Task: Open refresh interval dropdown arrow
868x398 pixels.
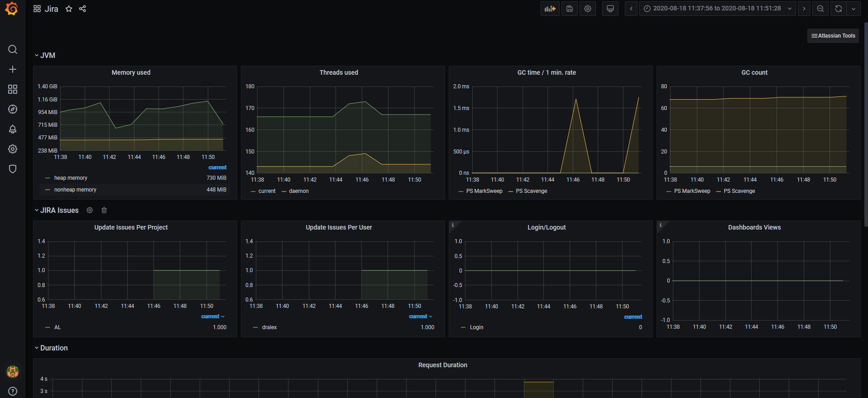Action: 854,9
